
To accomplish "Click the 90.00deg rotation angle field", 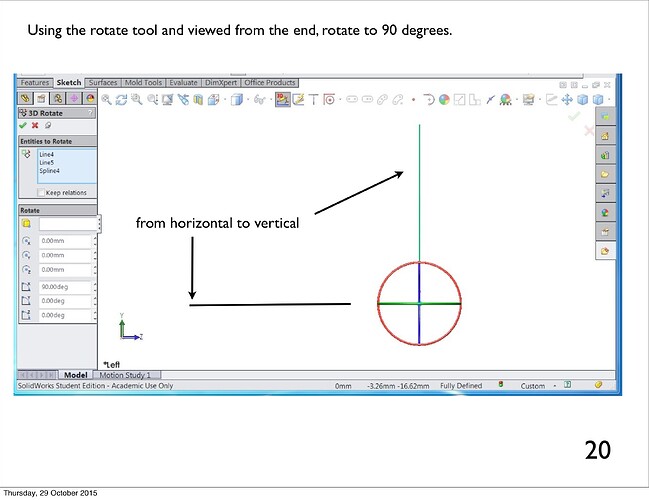I will (64, 286).
